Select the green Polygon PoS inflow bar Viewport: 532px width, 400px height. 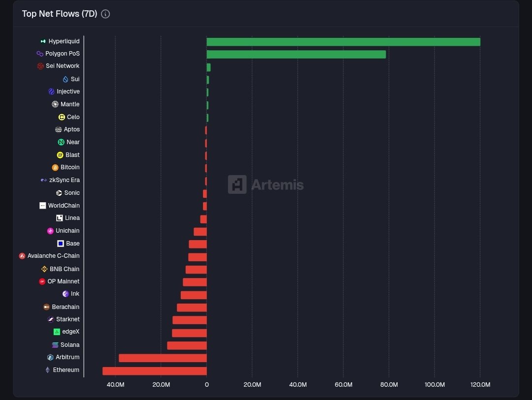pos(296,54)
